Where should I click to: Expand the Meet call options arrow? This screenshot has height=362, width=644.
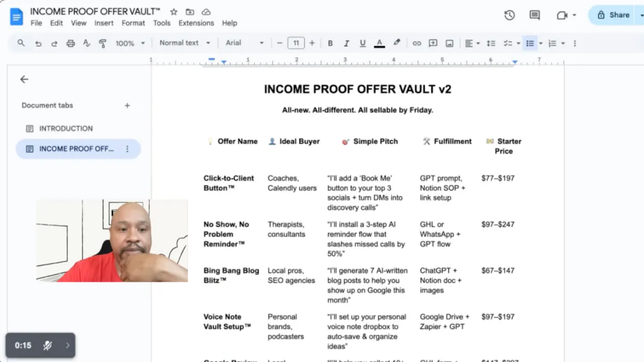tap(575, 16)
